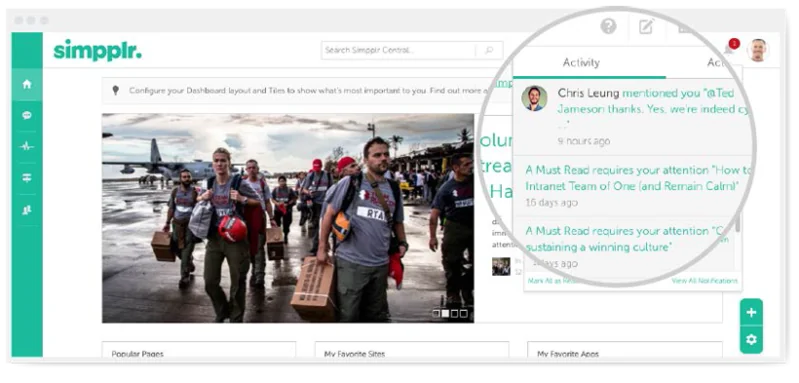Screen dimensions: 799x383
Task: Open the People directory sidebar icon
Action: tap(27, 209)
